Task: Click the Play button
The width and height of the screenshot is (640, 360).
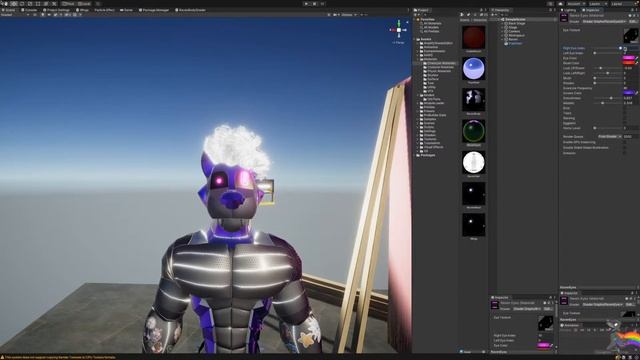Action: [307, 4]
